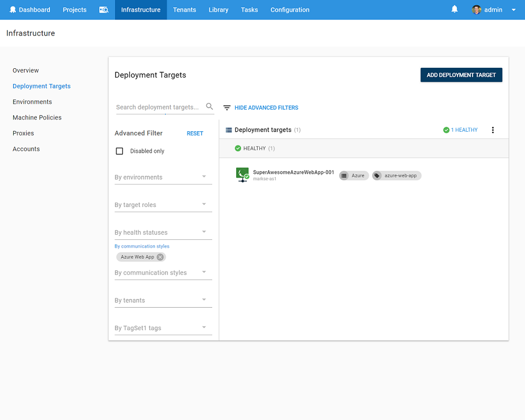Open the search projects icon in navbar
Screen dimensions: 525x420
coord(104,10)
